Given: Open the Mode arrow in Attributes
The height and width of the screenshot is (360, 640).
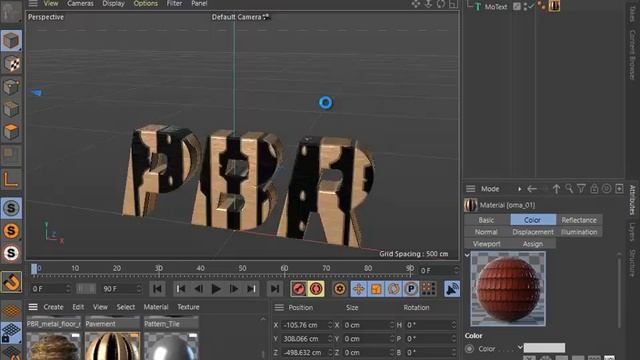Looking at the screenshot, I should (x=519, y=189).
